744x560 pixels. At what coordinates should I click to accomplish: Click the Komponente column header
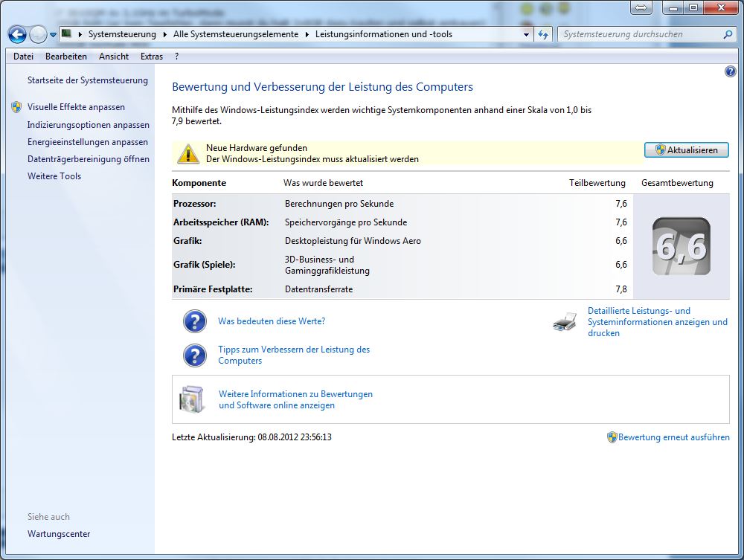199,183
